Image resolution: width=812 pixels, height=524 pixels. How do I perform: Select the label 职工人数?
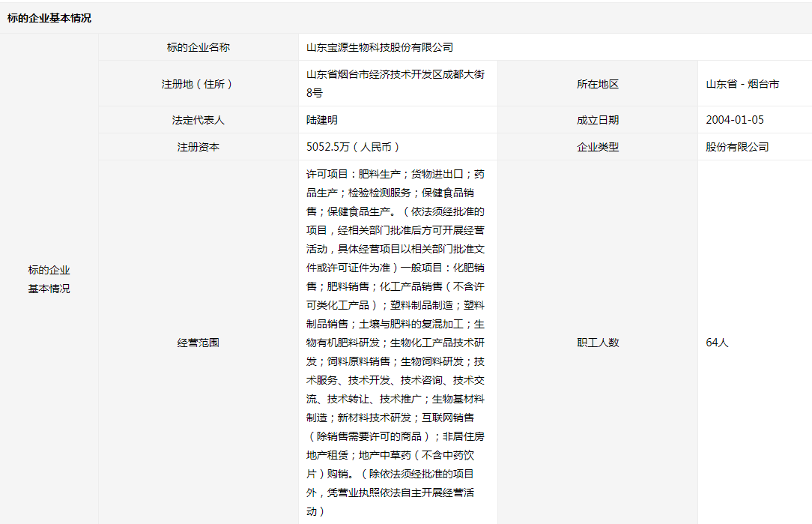tap(598, 343)
